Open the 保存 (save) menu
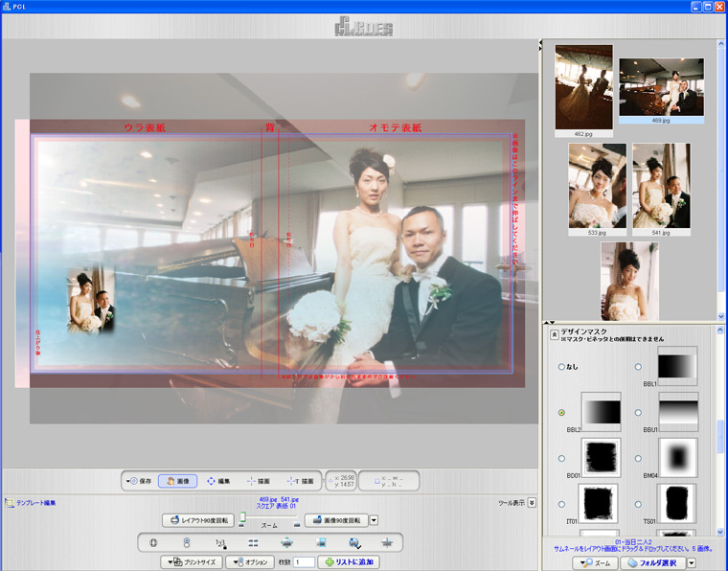 pyautogui.click(x=140, y=481)
